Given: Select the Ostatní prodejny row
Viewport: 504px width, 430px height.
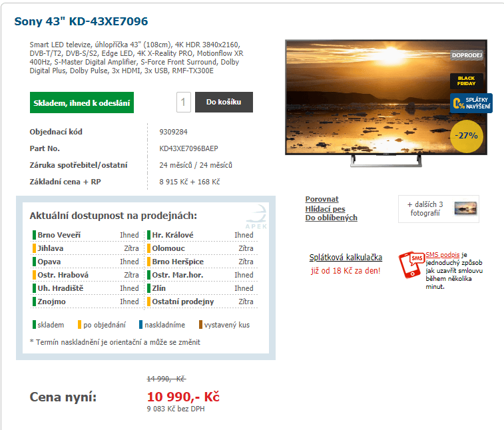Looking at the screenshot, I should (x=200, y=302).
